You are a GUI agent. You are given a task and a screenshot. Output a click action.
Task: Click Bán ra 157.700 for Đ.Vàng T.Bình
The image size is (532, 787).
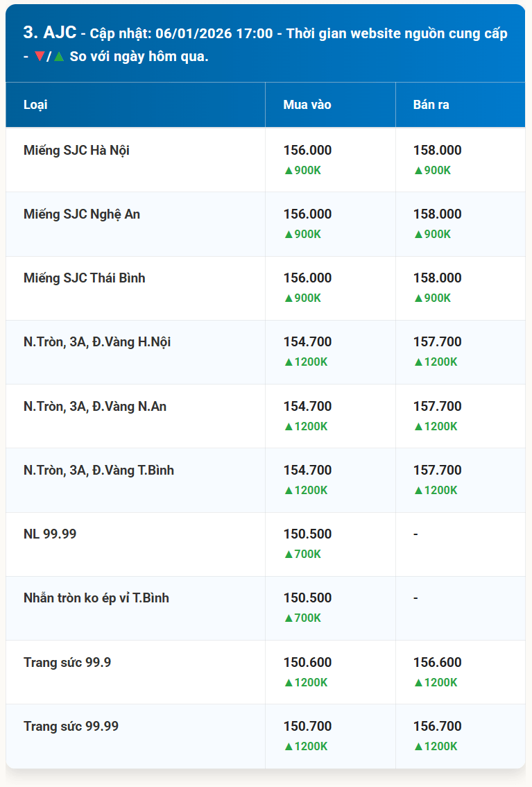point(437,470)
